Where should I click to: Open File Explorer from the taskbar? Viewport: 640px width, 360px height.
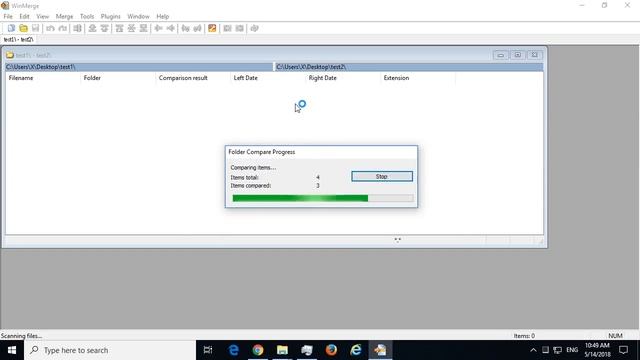coord(282,350)
